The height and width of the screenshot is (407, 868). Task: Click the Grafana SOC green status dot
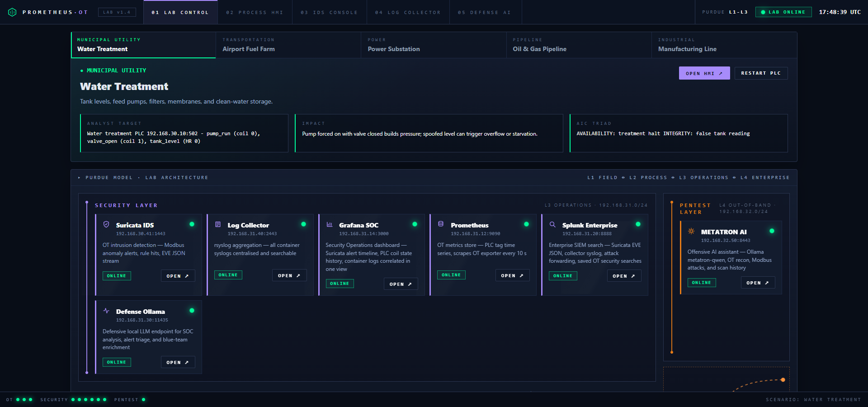tap(415, 224)
